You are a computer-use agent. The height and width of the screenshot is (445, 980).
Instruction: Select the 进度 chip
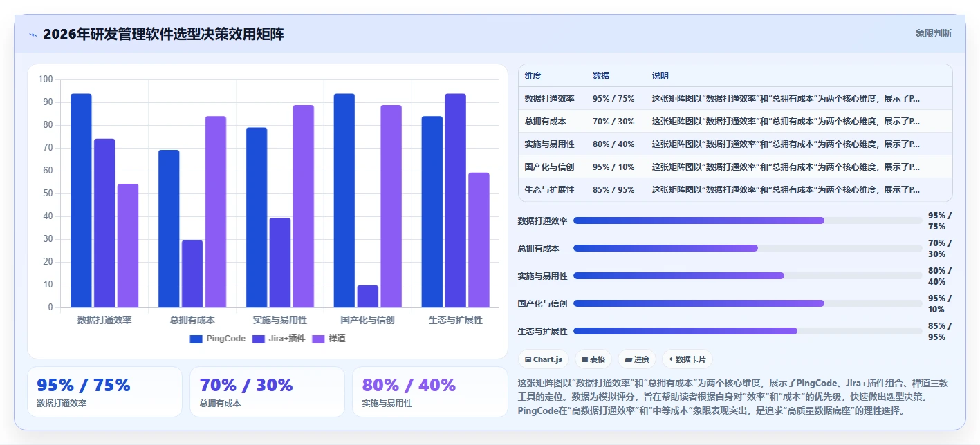[637, 359]
